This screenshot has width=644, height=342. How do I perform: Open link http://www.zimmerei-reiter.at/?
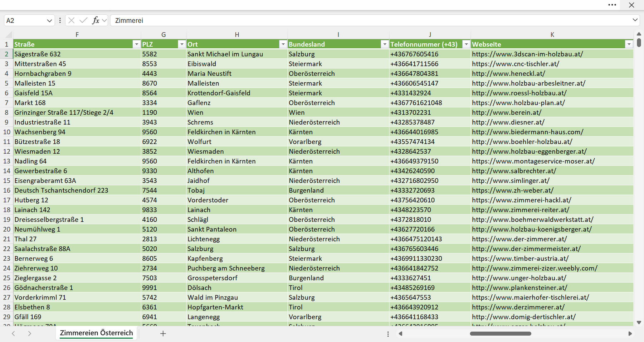[x=521, y=210]
